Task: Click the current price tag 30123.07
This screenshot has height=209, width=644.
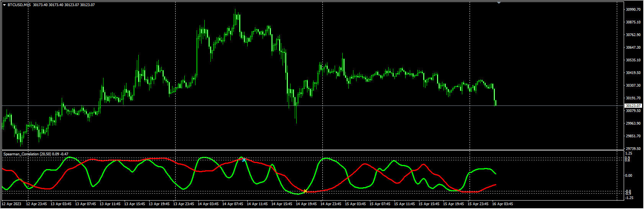Action: 633,105
